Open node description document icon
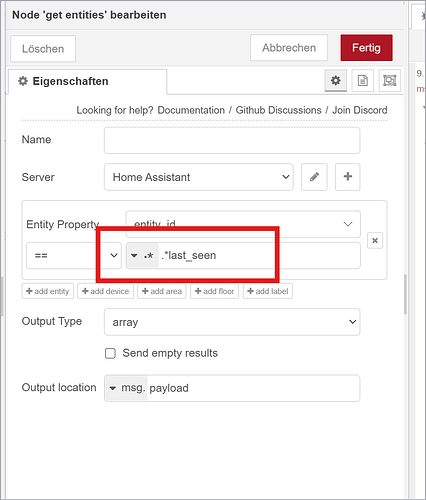426x500 pixels. pos(363,80)
